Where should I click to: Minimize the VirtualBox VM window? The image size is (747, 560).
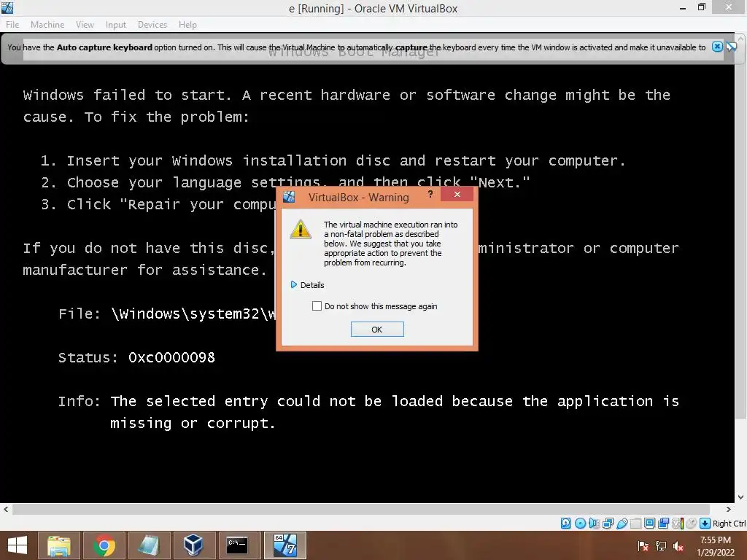pyautogui.click(x=682, y=7)
